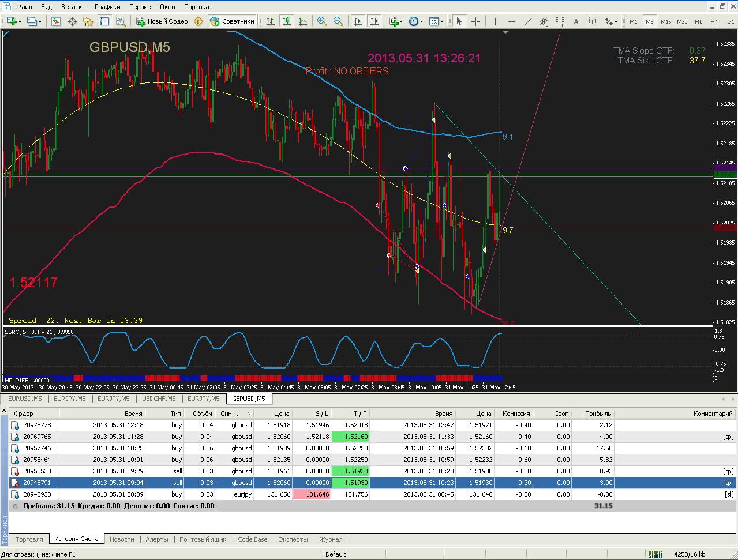Toggle the Советники auto-trading button
The width and height of the screenshot is (738, 560).
click(x=232, y=21)
